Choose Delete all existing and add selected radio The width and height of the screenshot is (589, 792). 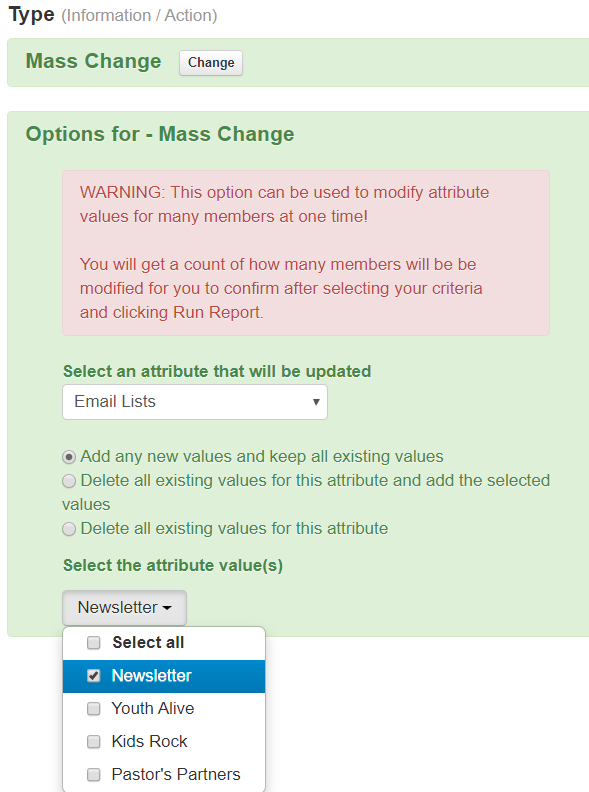pos(69,481)
